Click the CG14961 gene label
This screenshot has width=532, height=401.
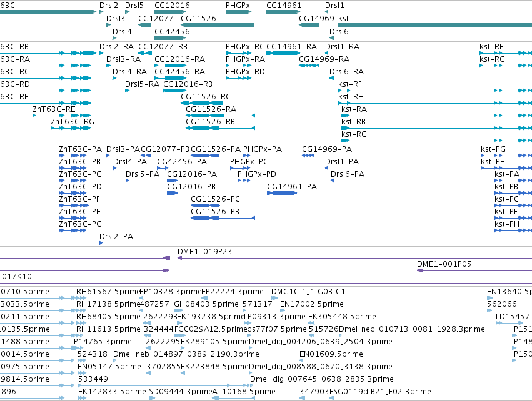click(284, 6)
